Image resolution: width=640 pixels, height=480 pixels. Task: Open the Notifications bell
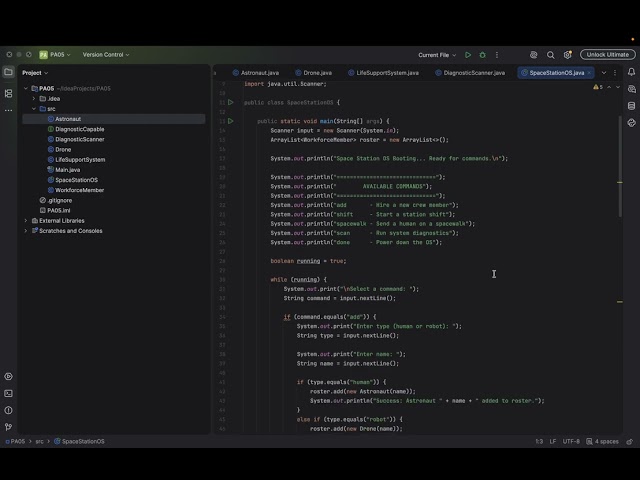[631, 72]
